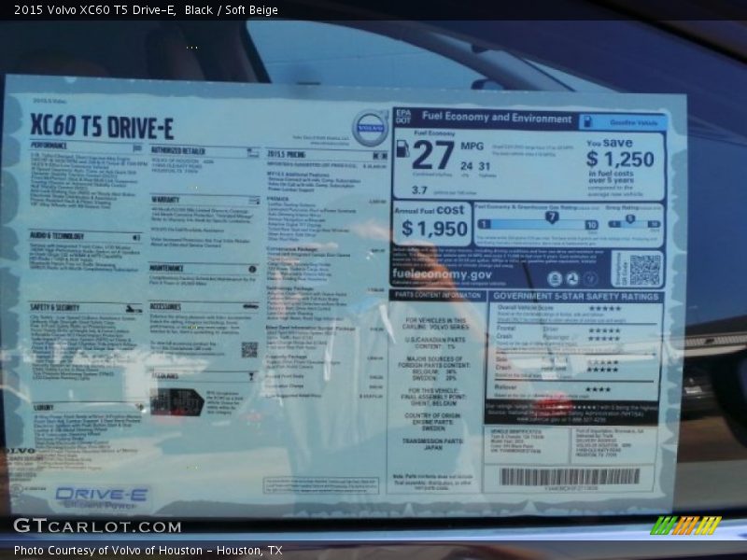Image resolution: width=747 pixels, height=560 pixels.
Task: Click the Maintenance section heading
Action: click(x=166, y=269)
